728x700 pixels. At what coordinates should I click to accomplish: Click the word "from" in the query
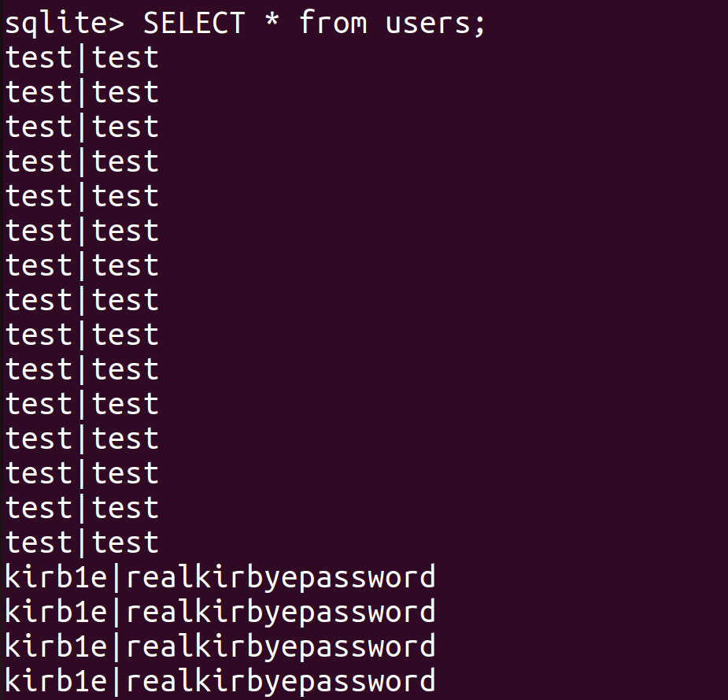[333, 23]
